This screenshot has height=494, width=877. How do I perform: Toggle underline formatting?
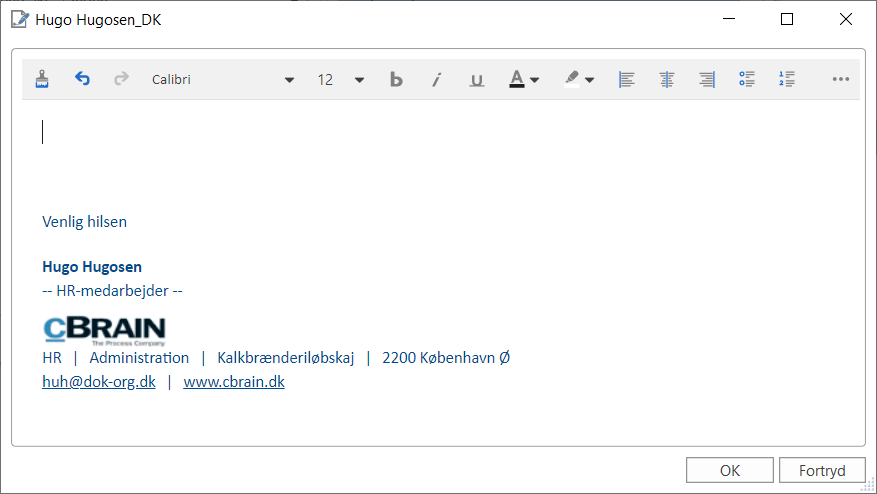[x=477, y=80]
